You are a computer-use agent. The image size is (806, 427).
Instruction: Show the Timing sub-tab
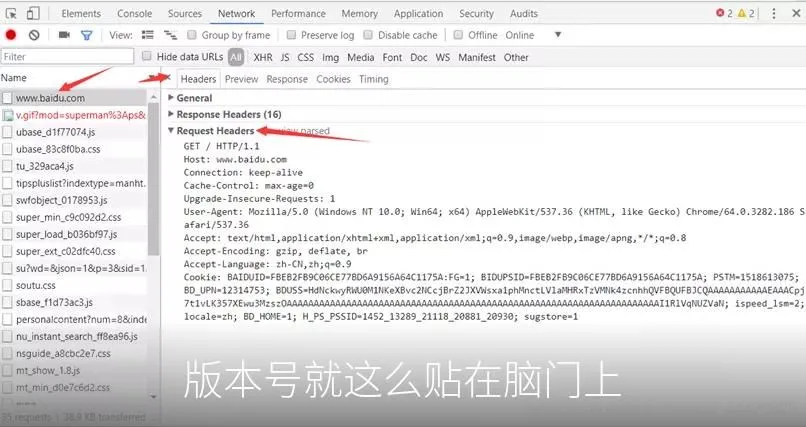click(374, 79)
